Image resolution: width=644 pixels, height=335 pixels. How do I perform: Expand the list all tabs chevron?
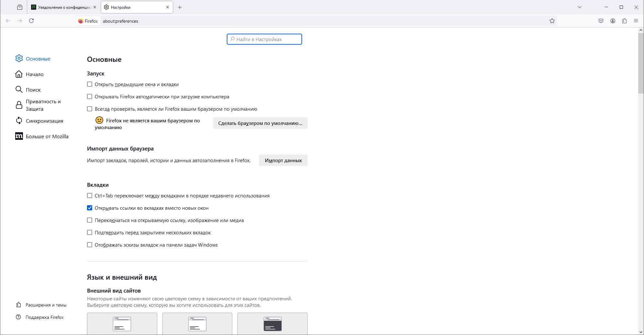(580, 7)
